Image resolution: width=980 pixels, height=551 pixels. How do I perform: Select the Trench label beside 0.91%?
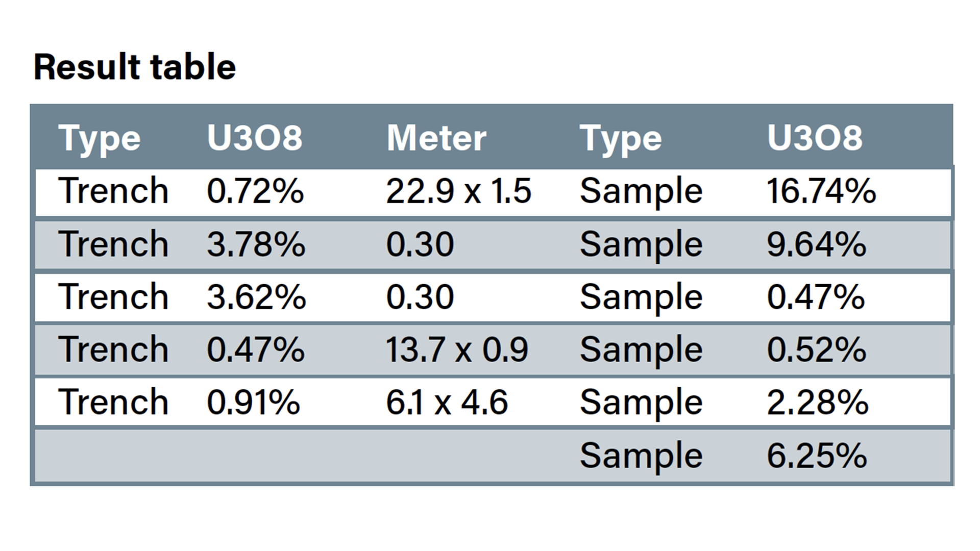tap(113, 403)
